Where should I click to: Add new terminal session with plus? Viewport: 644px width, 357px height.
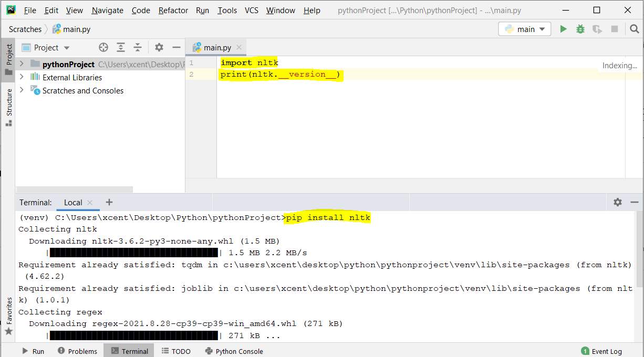[109, 202]
